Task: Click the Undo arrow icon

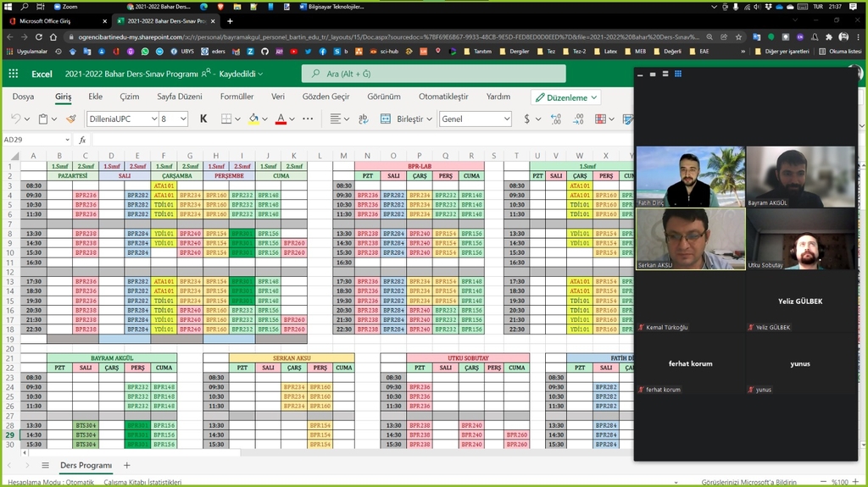Action: 17,119
